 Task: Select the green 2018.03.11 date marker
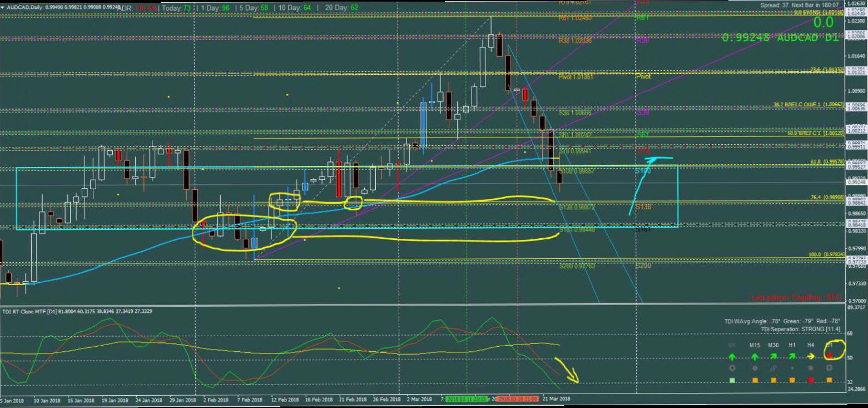[467, 399]
